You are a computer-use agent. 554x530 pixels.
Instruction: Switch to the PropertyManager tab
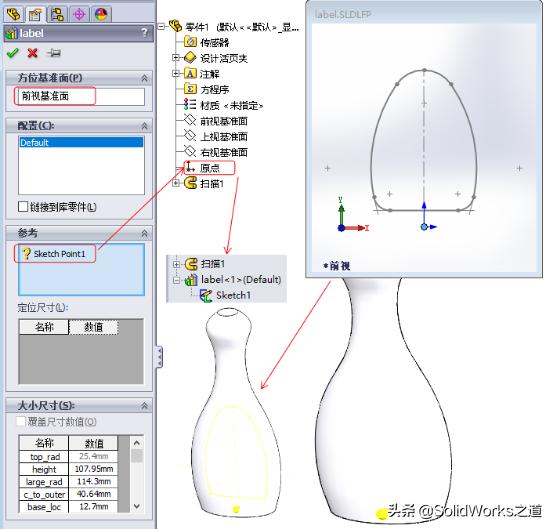click(35, 14)
